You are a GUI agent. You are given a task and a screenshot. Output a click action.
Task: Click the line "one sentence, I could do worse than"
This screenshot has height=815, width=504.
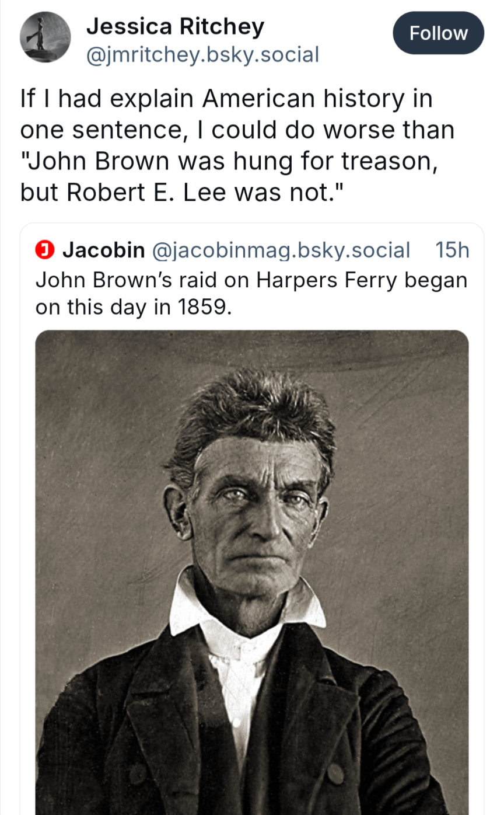pos(237,130)
